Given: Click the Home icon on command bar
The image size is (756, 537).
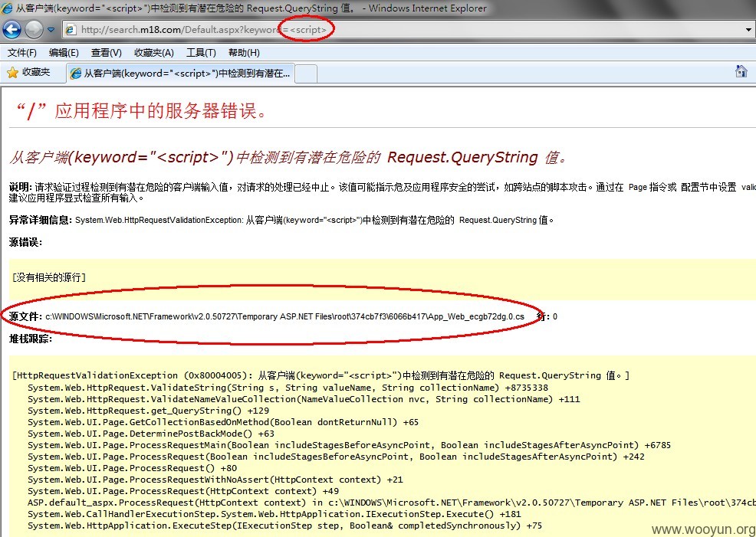Looking at the screenshot, I should [741, 72].
